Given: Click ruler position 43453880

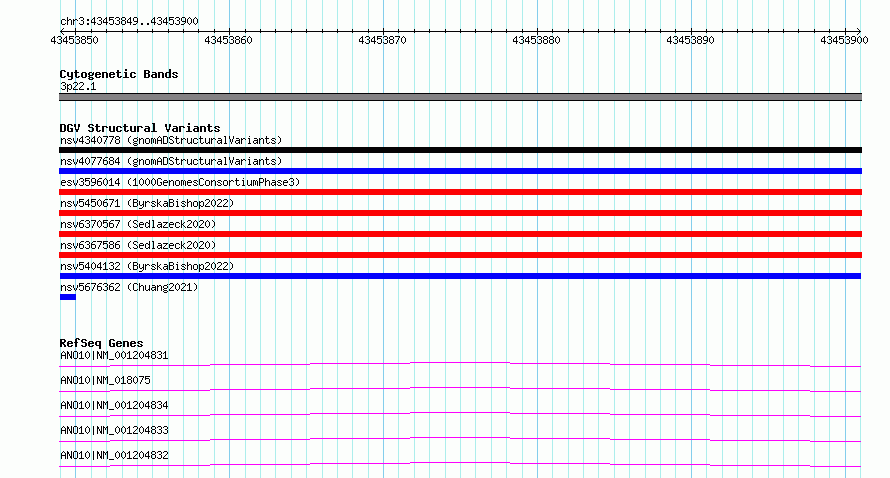Looking at the screenshot, I should click(536, 40).
